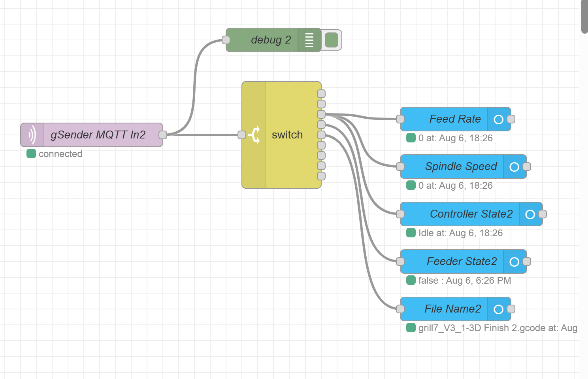Click the debug 2 node's list icon

point(309,40)
